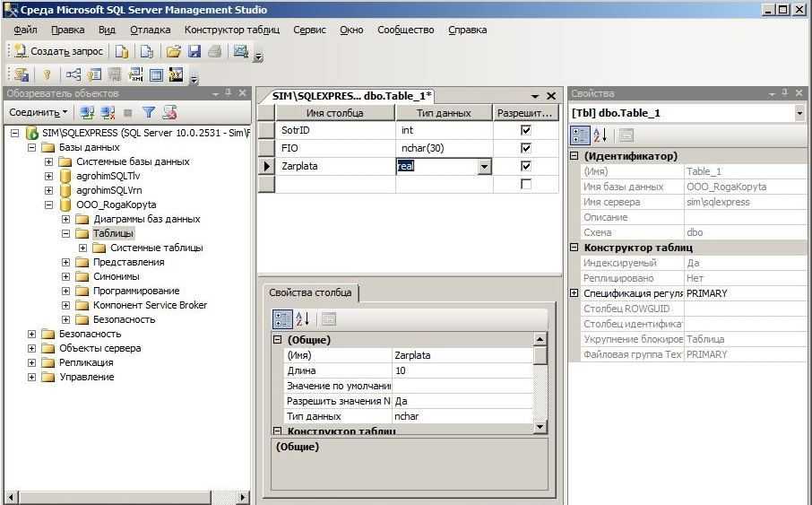The height and width of the screenshot is (505, 812).
Task: Click Object Explorer horizontal scroll right arrow
Action: tap(242, 497)
